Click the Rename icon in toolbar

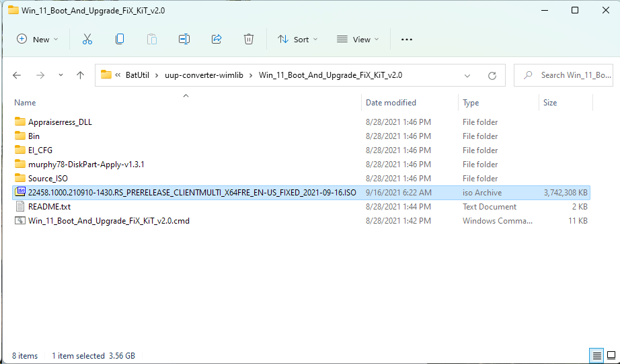tap(184, 40)
